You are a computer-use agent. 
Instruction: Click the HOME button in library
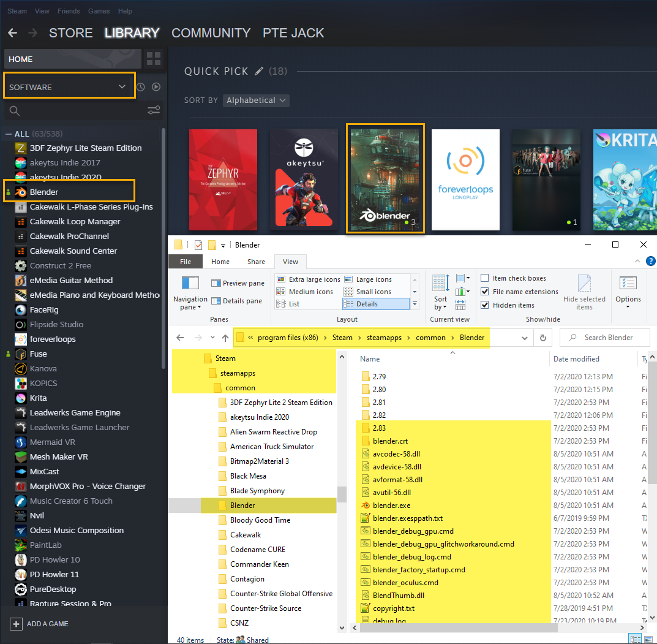pos(72,59)
